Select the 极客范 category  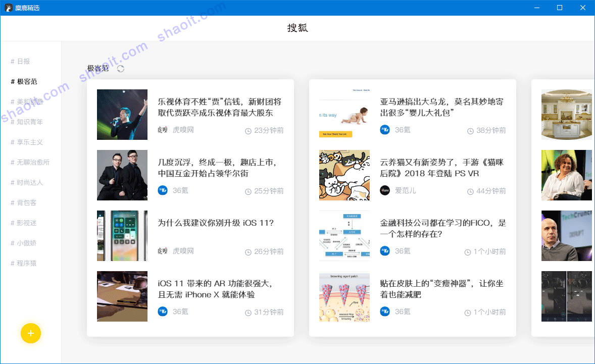24,81
